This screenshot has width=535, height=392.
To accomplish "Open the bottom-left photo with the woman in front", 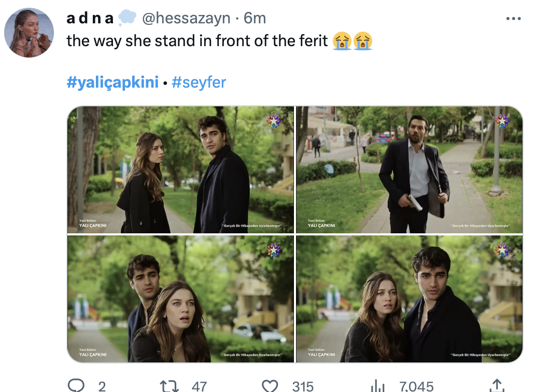I will pos(180,299).
